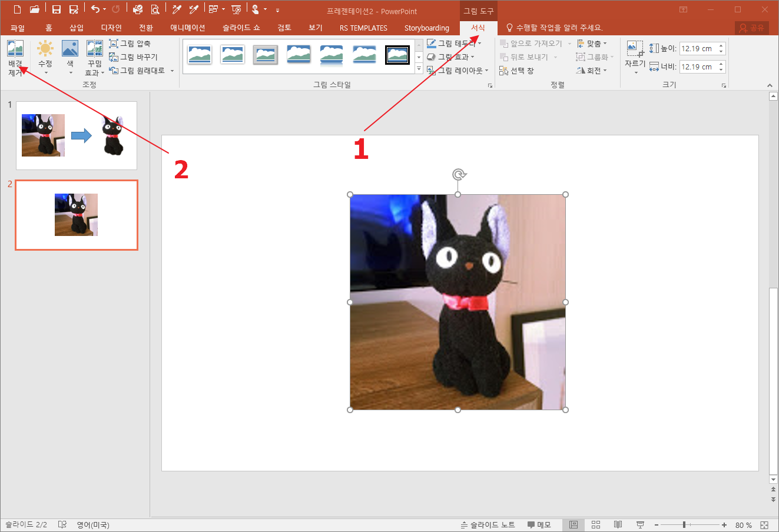The height and width of the screenshot is (532, 779).
Task: Click the Save As icon next to Save
Action: pos(74,9)
